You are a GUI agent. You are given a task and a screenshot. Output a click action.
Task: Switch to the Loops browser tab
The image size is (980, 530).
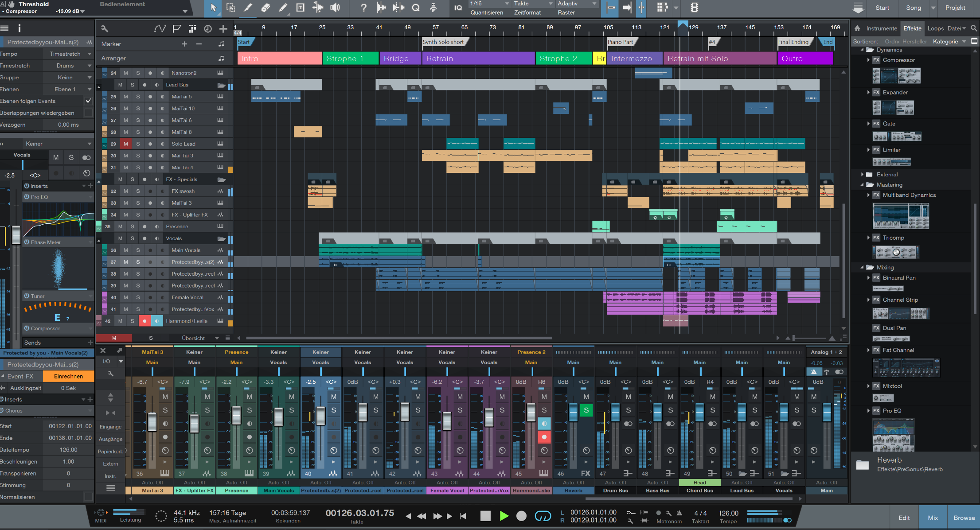(x=935, y=28)
